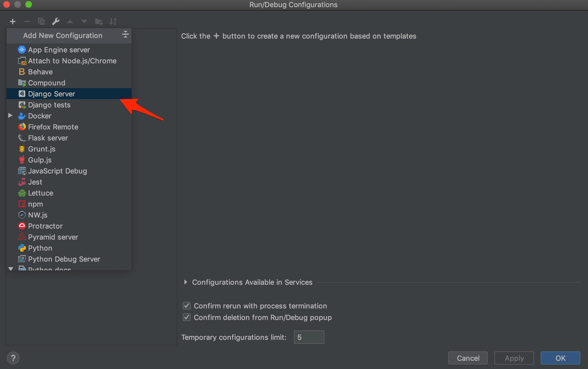Image resolution: width=588 pixels, height=369 pixels.
Task: Select 'npm' entry text
Action: click(x=36, y=204)
